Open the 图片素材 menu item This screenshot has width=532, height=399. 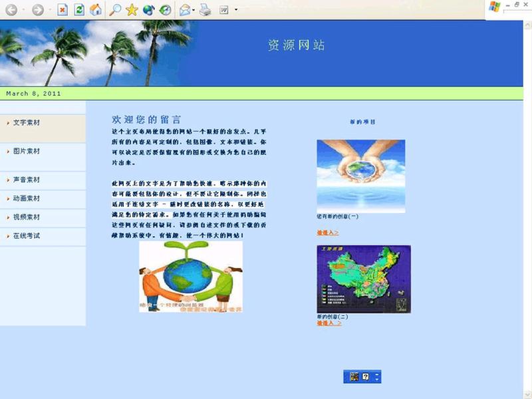pyautogui.click(x=43, y=157)
